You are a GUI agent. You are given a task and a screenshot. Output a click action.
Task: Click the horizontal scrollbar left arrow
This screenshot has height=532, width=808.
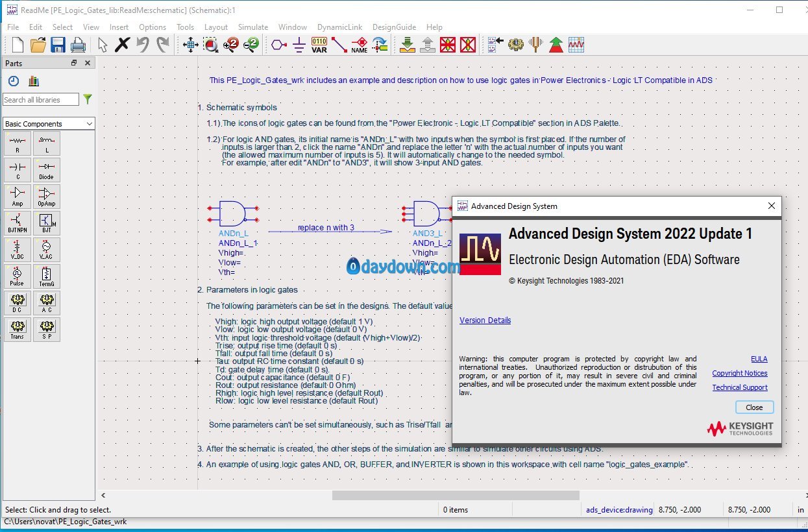coord(103,495)
